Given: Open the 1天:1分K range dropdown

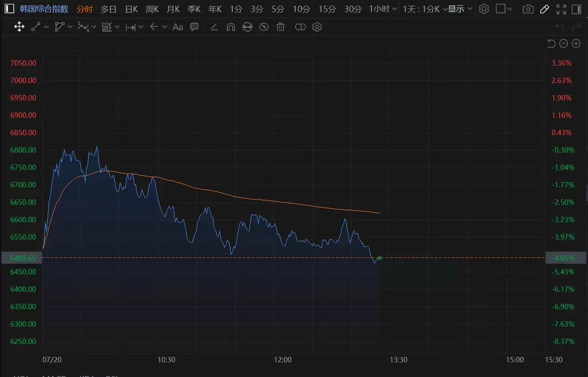Looking at the screenshot, I should coord(425,9).
